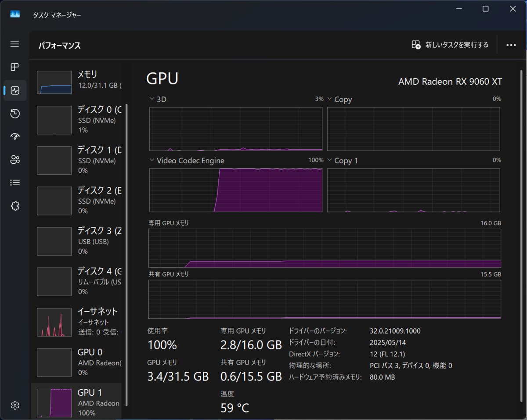Image resolution: width=527 pixels, height=420 pixels.
Task: Click the device list vertical scrollbar
Action: click(126, 255)
